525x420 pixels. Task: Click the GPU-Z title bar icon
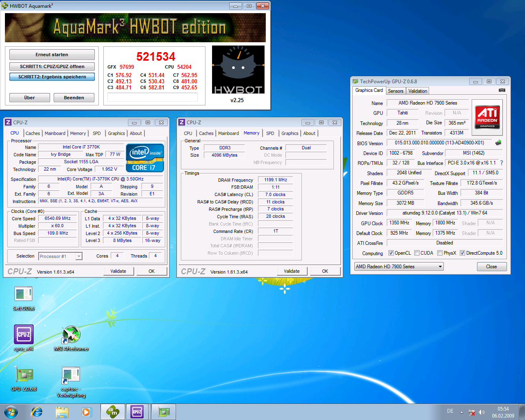click(x=355, y=81)
